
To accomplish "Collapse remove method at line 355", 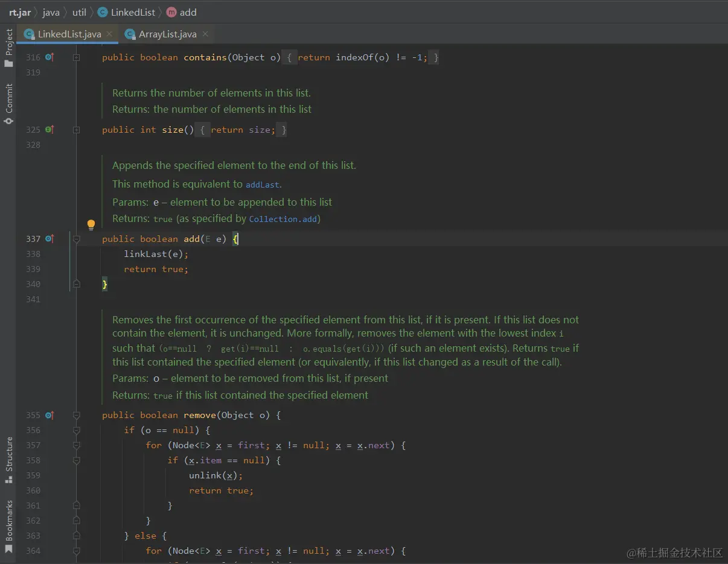I will click(x=77, y=415).
